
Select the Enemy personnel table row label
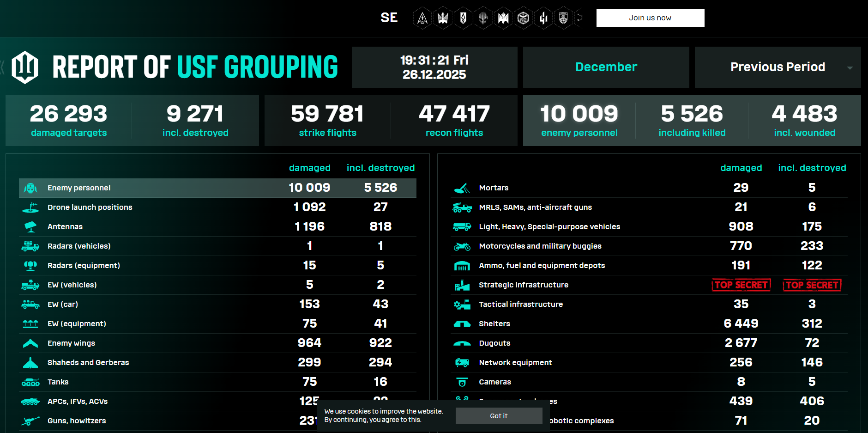(79, 188)
